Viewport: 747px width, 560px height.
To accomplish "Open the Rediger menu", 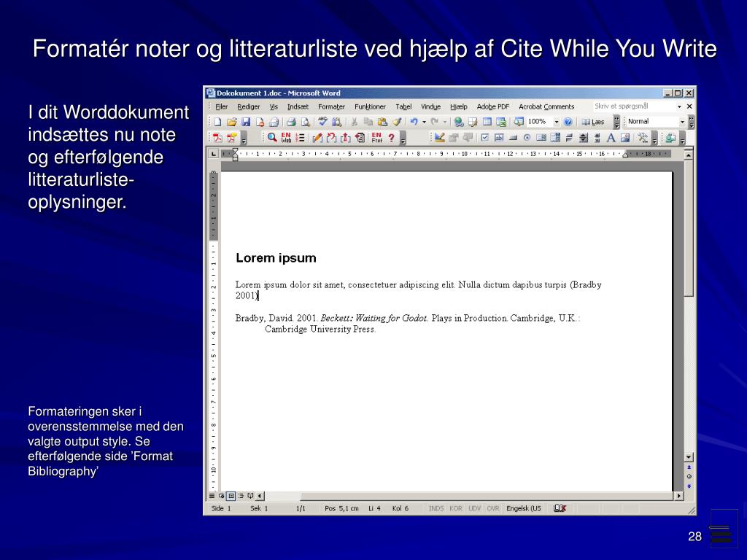I will coord(249,106).
